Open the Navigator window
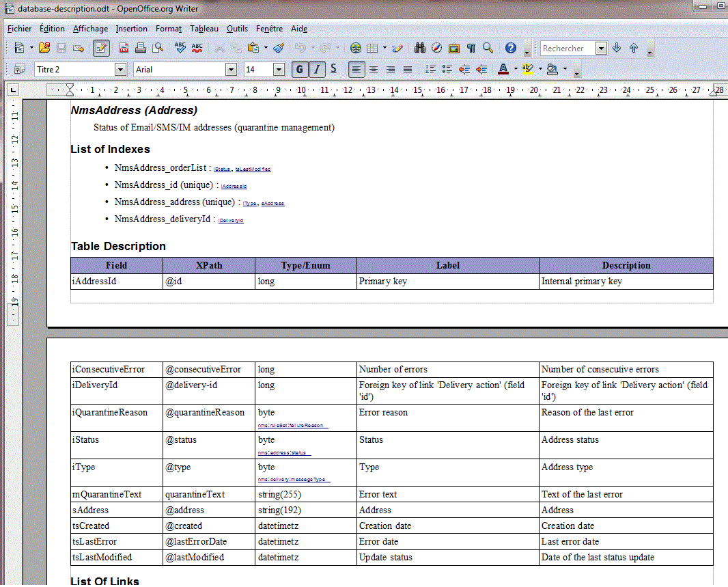The height and width of the screenshot is (587, 728). coord(436,48)
